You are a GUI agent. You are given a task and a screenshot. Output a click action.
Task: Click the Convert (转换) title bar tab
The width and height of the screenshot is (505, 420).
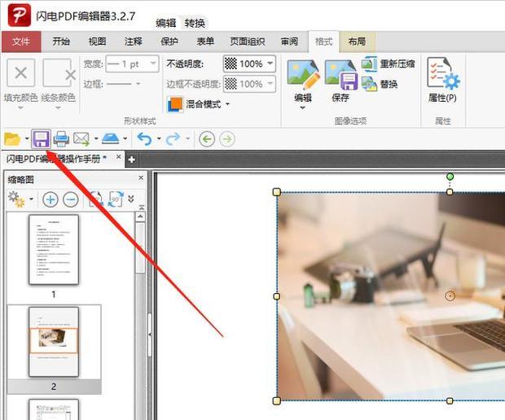pyautogui.click(x=195, y=23)
